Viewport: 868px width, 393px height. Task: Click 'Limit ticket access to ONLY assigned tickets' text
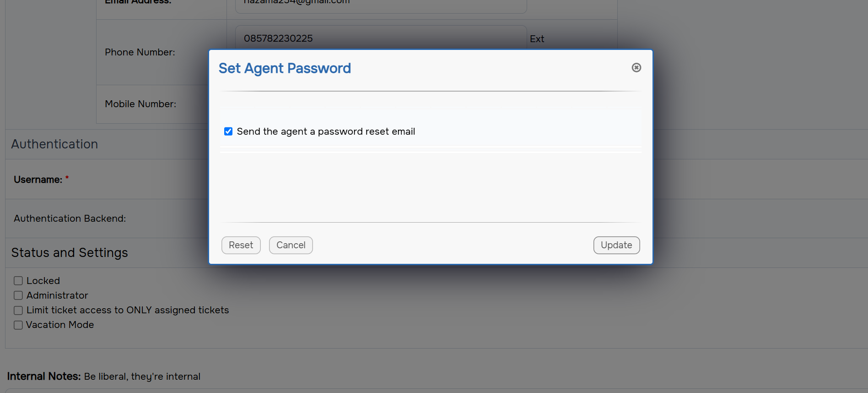128,310
